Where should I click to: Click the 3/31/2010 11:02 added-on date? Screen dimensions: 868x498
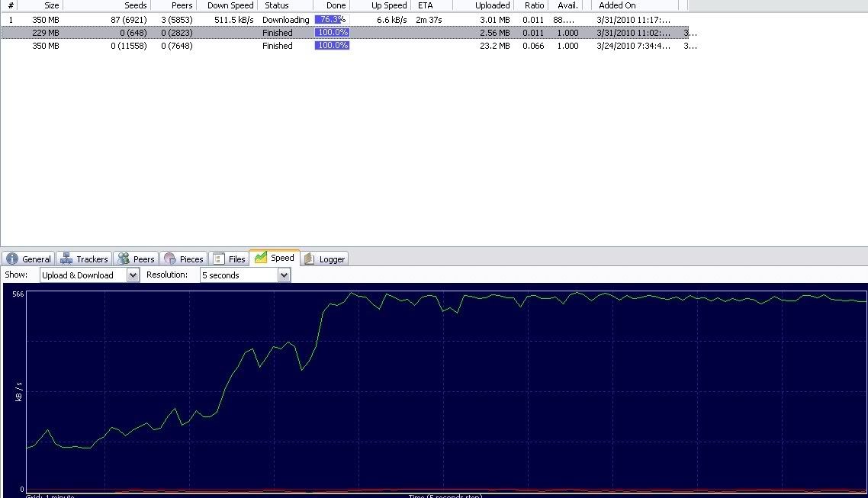pyautogui.click(x=633, y=33)
